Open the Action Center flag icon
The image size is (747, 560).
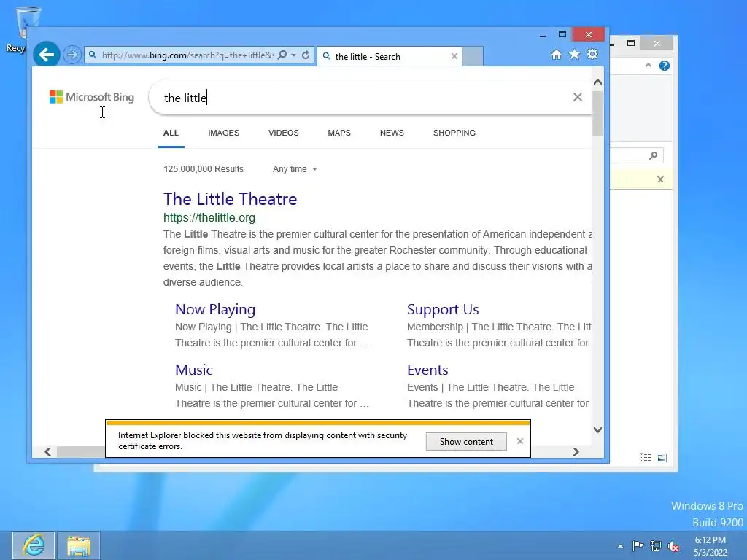638,545
